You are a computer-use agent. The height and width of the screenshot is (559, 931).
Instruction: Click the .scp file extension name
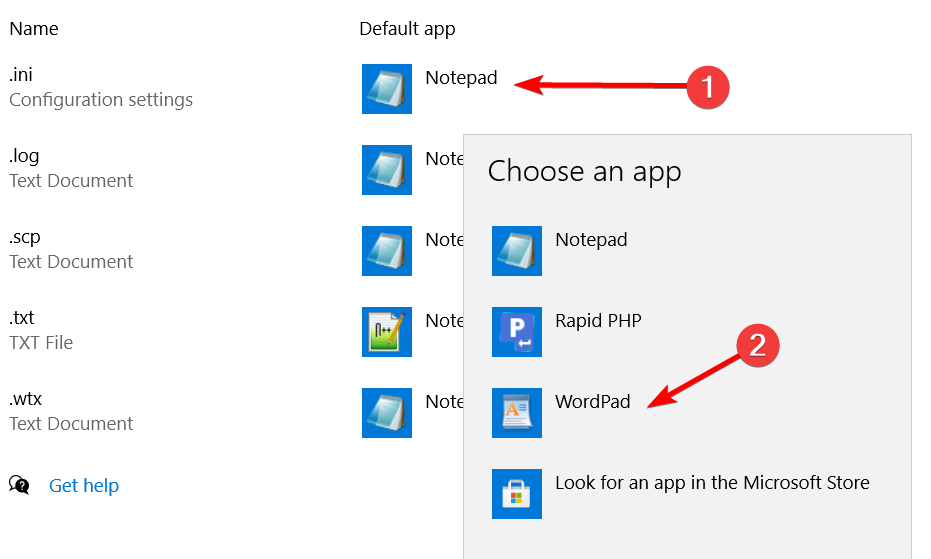(x=25, y=238)
